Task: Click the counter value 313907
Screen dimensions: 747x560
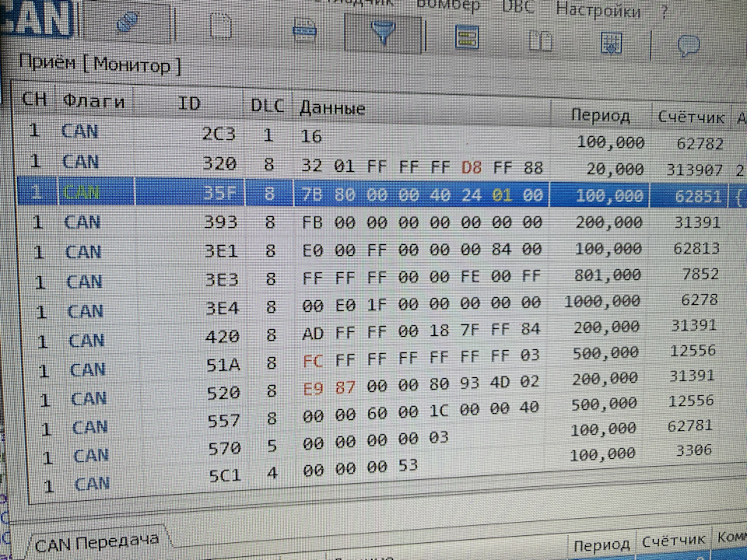Action: (695, 170)
